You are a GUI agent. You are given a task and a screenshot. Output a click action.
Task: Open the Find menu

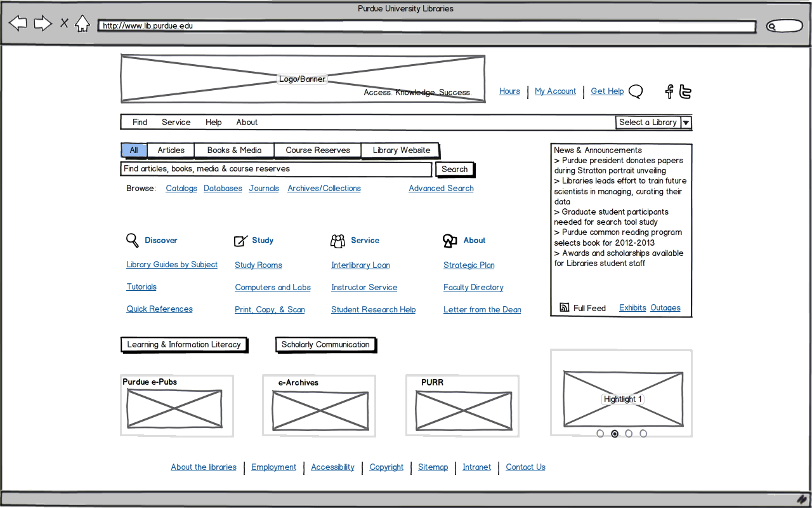(x=140, y=123)
